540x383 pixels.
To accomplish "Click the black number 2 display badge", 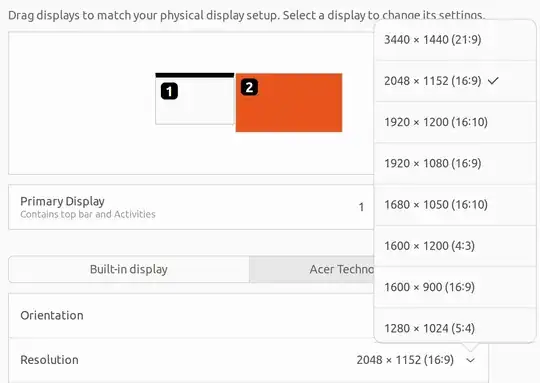I will click(x=249, y=87).
